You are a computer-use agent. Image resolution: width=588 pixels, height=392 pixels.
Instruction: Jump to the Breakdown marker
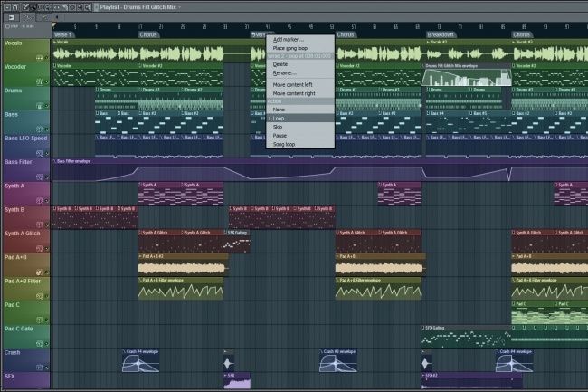click(441, 34)
